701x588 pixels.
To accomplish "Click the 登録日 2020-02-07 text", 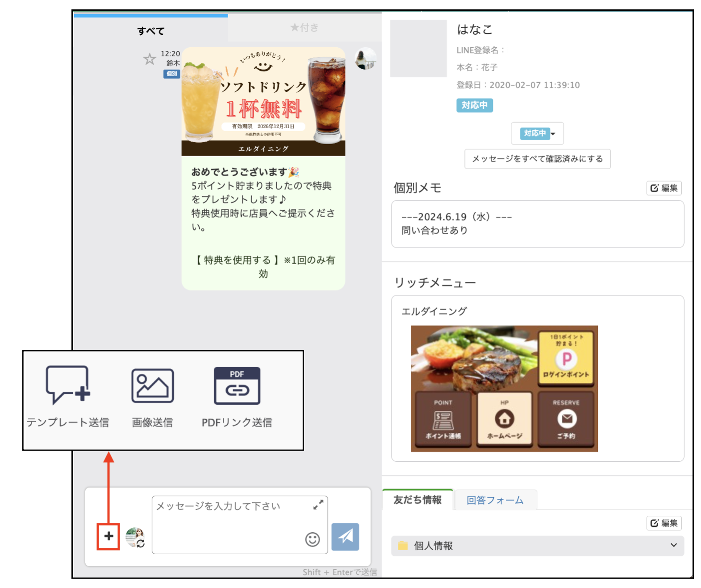I will pos(518,85).
